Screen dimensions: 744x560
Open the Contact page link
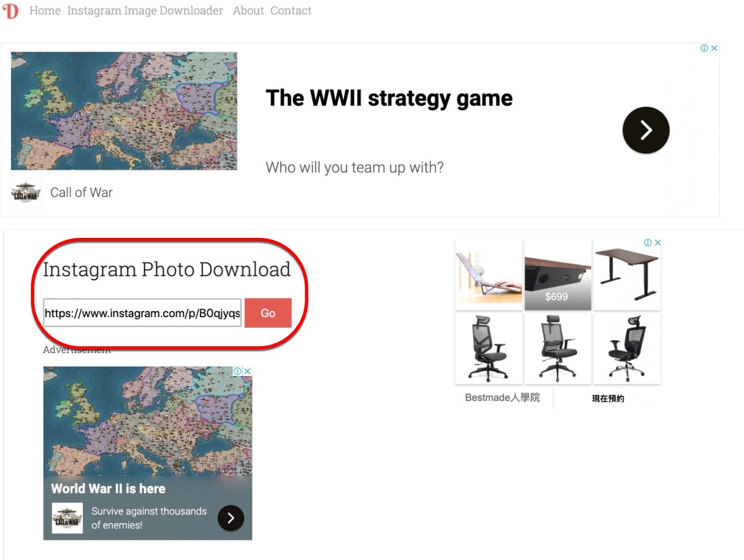(x=291, y=11)
